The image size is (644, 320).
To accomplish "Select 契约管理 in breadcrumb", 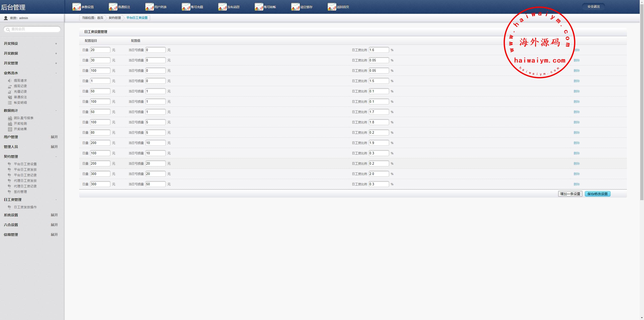I will 115,18.
